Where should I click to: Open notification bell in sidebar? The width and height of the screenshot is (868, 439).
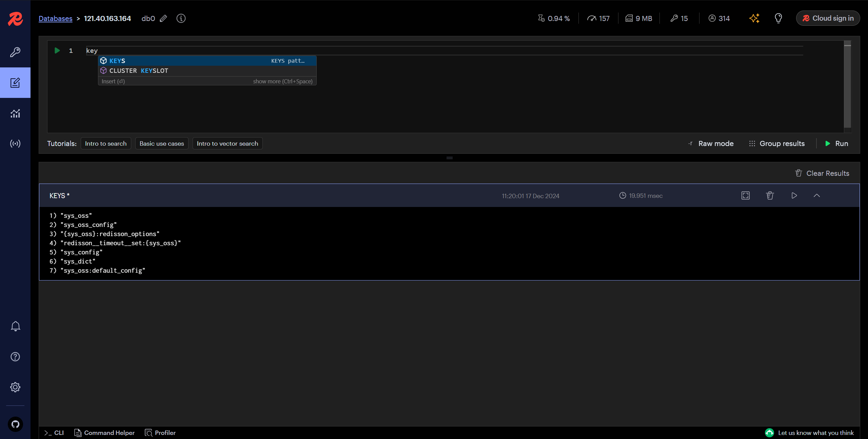(15, 326)
